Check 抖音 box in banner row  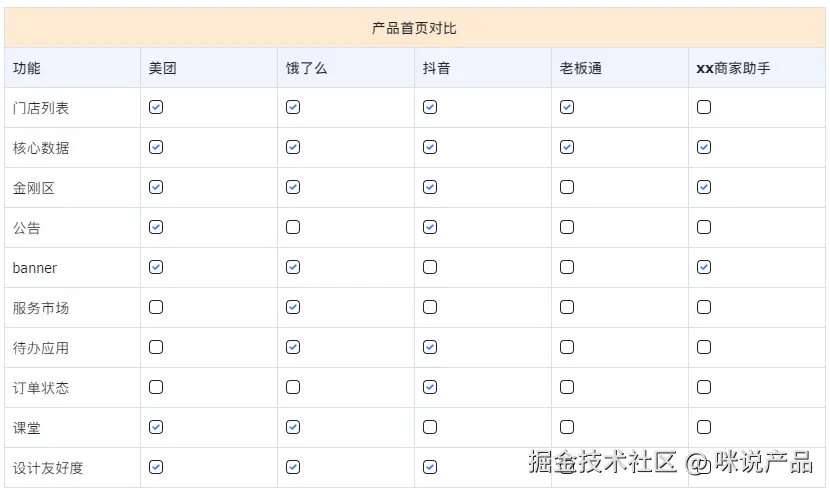click(430, 267)
